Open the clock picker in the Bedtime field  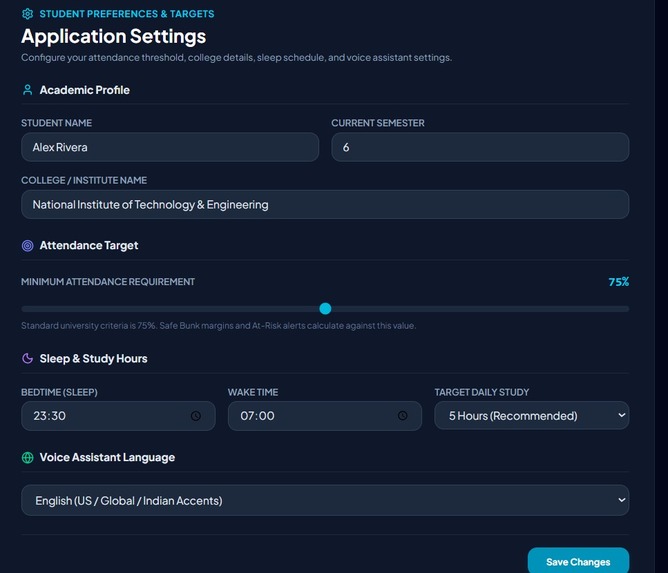pyautogui.click(x=196, y=416)
